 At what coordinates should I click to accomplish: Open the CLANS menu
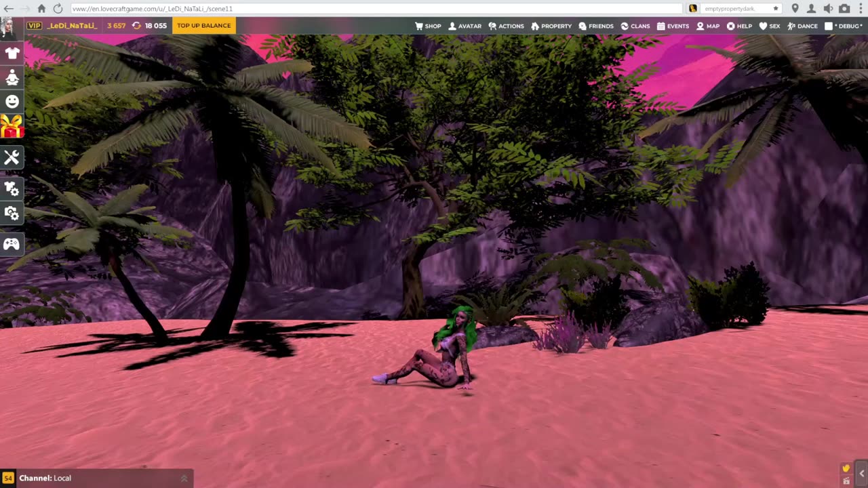pyautogui.click(x=635, y=26)
